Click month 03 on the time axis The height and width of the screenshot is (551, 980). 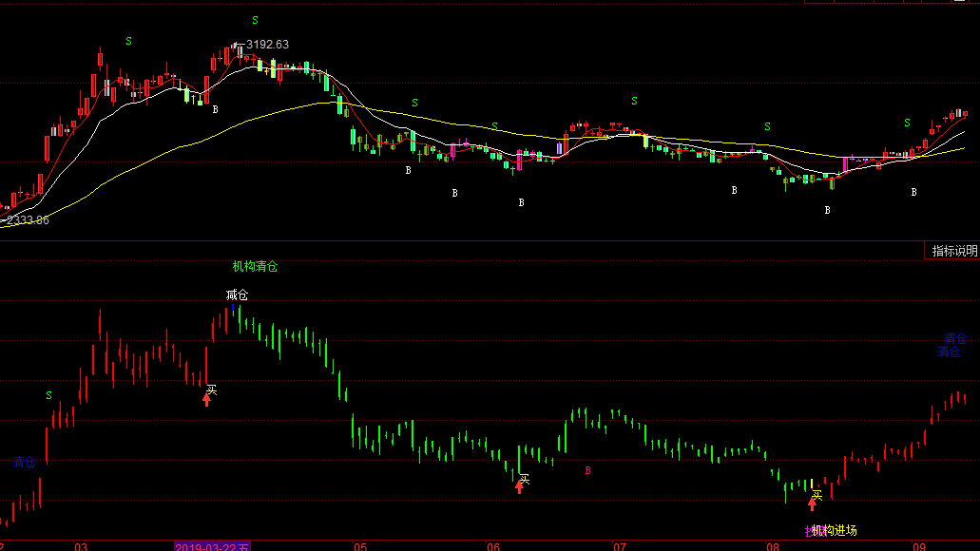tap(82, 546)
